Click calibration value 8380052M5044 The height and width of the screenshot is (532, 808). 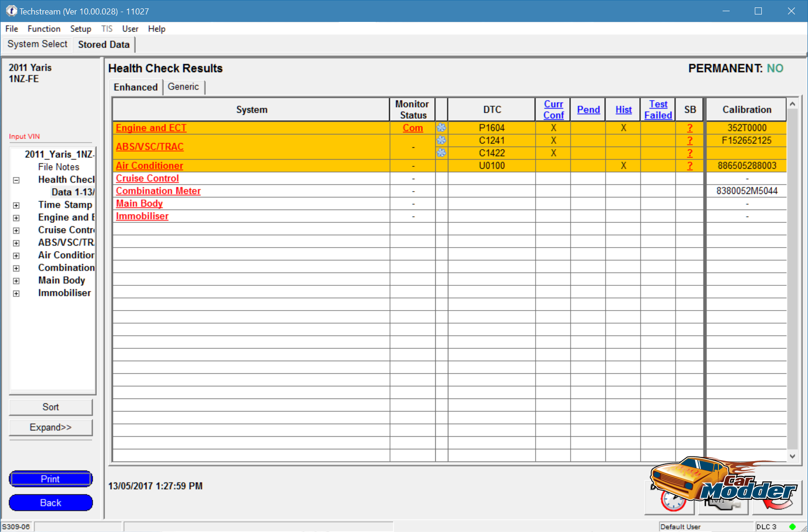[747, 191]
